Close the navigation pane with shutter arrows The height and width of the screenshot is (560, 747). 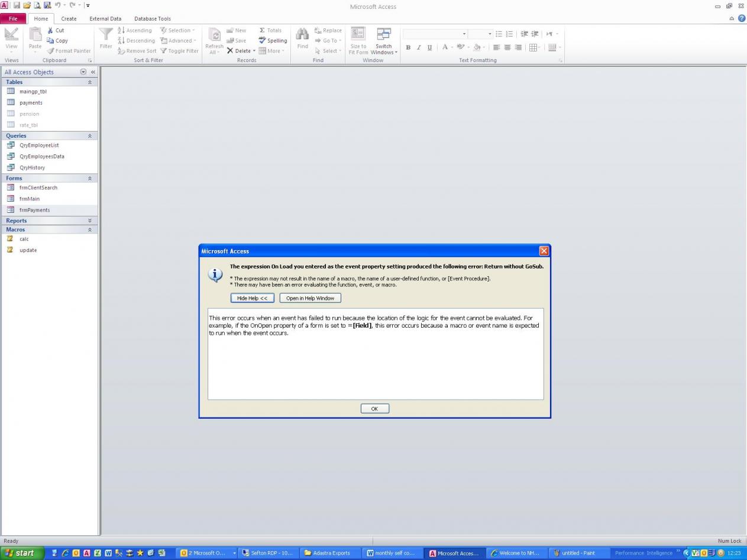point(93,72)
